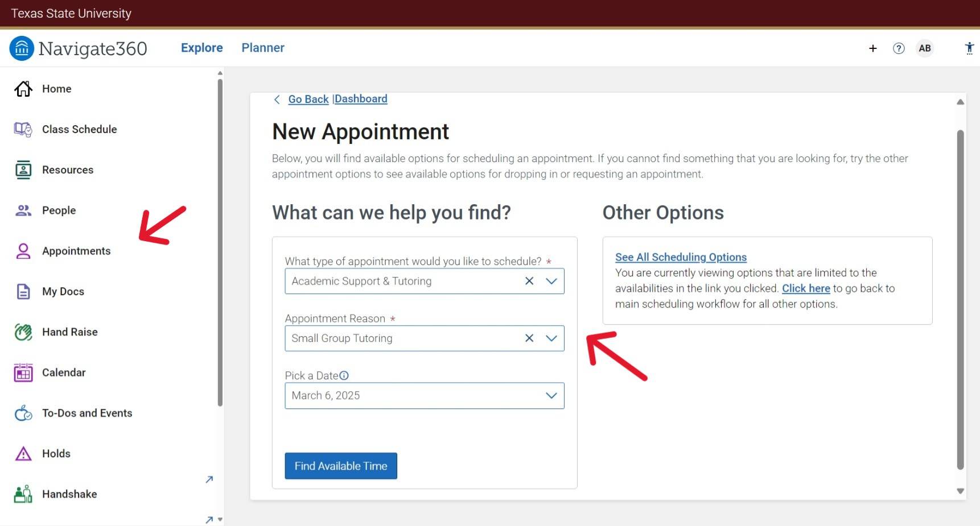
Task: Open the Class Schedule book icon
Action: coord(23,130)
